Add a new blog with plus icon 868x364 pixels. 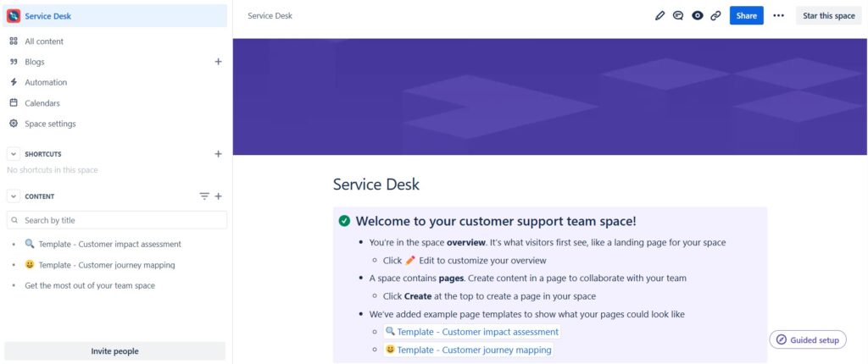218,62
